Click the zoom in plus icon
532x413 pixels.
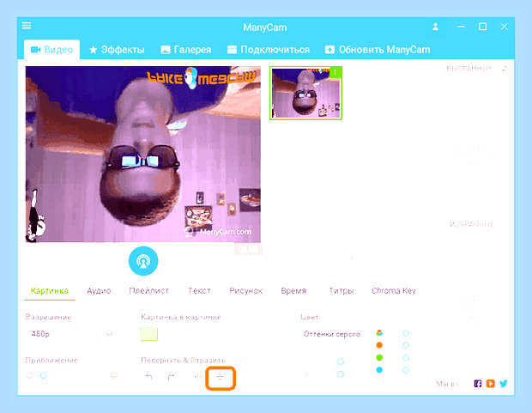tap(113, 375)
